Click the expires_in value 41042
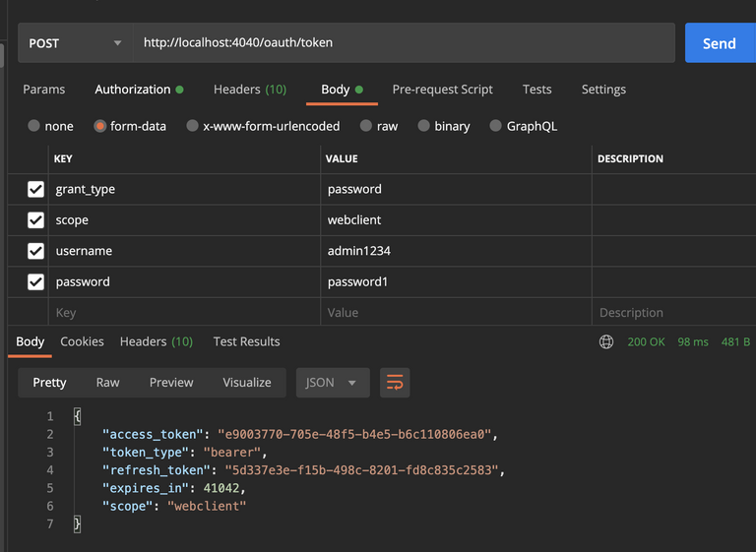 (221, 488)
